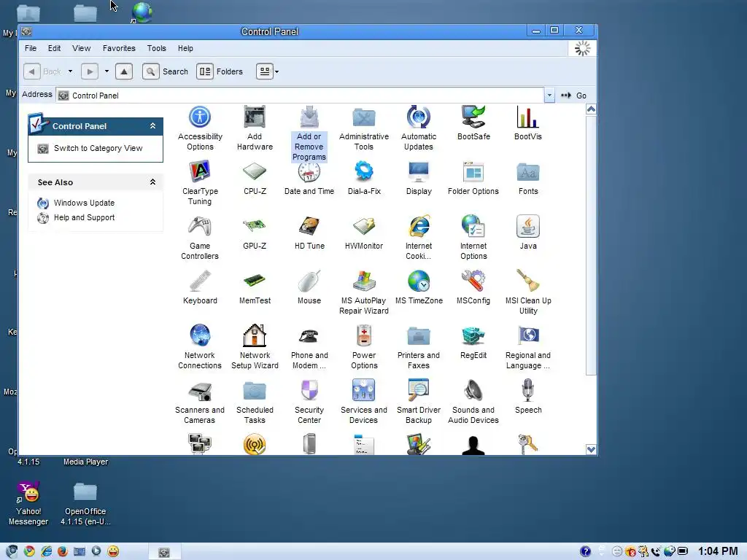Open MSI Clean Up Utility
Screen dimensions: 747x560
[528, 292]
